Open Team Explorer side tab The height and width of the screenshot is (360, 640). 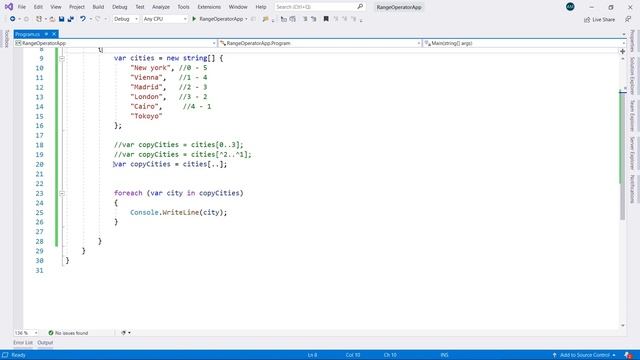coord(632,116)
